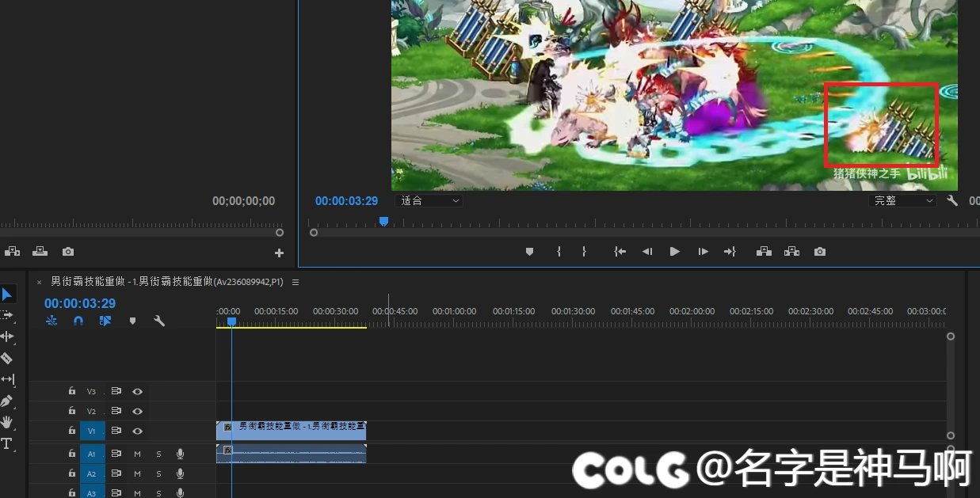
Task: Mark In point in program monitor
Action: click(x=559, y=252)
